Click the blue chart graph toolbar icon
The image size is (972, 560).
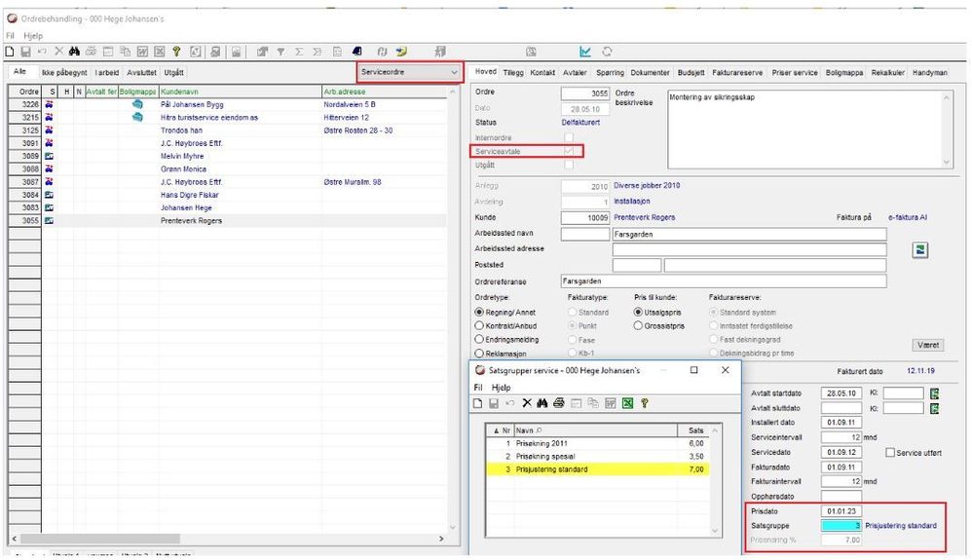point(585,52)
